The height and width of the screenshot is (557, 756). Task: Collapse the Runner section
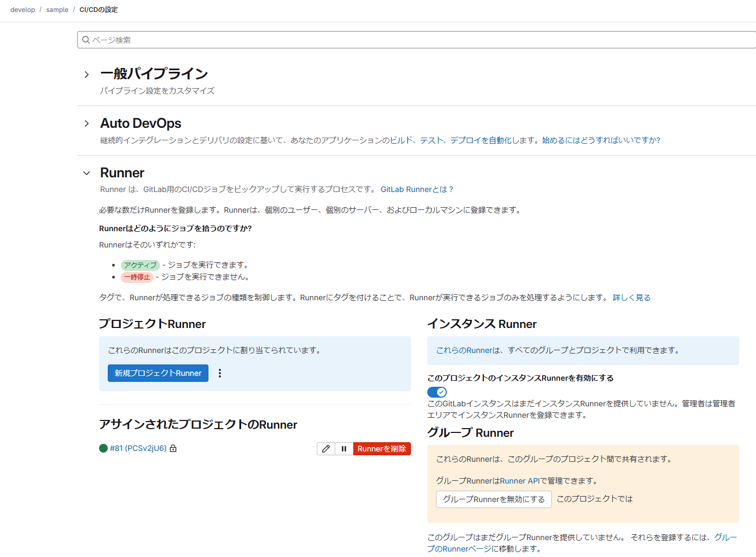(x=87, y=172)
